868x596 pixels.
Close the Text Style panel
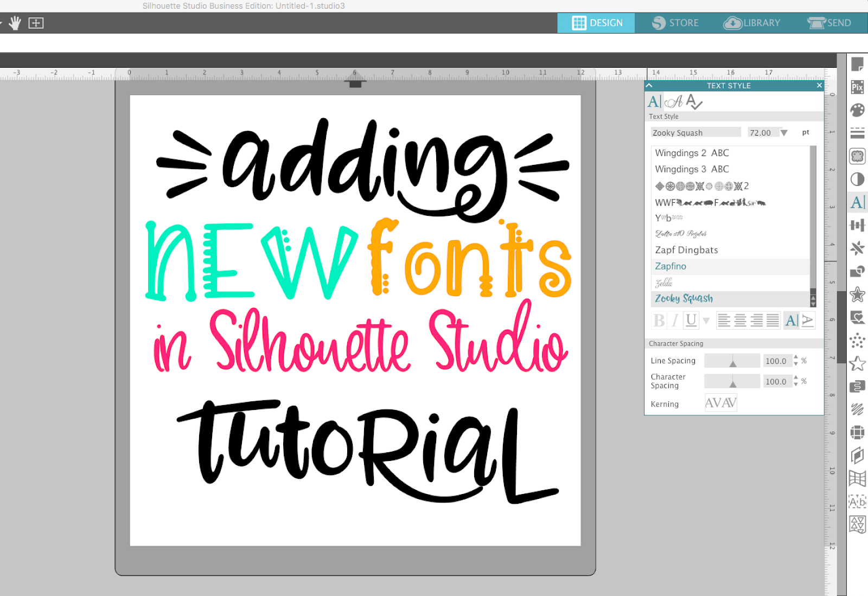819,86
